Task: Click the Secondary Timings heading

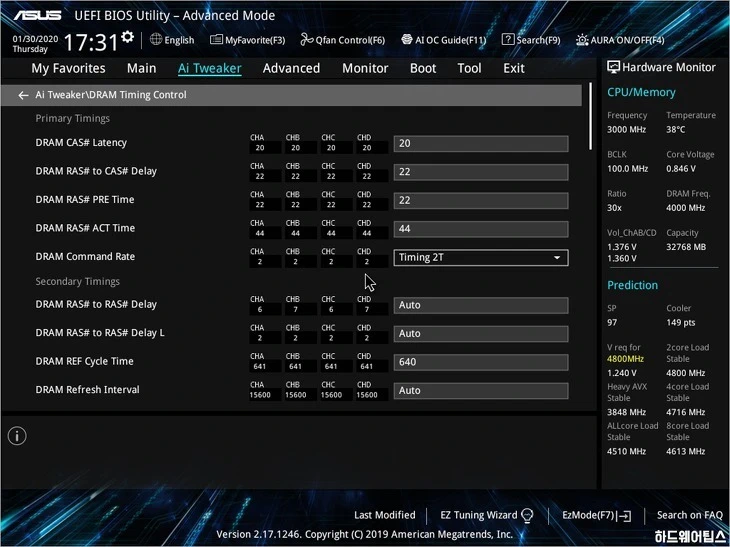Action: point(78,282)
